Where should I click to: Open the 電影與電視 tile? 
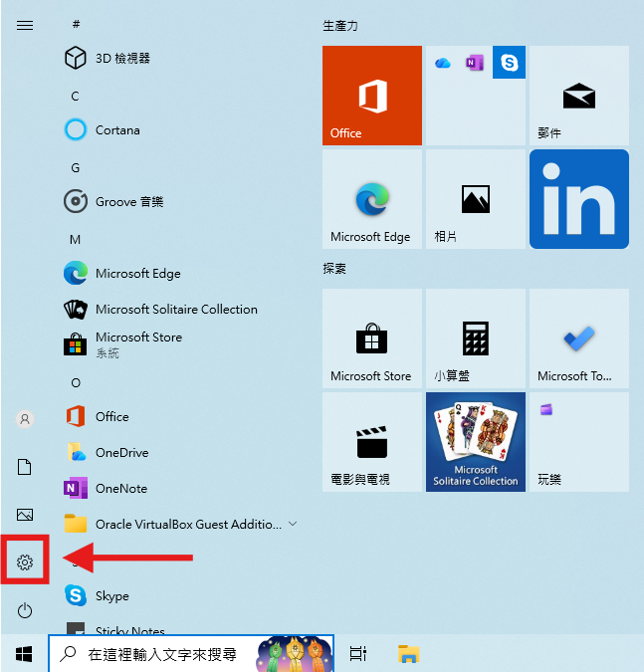pos(372,442)
